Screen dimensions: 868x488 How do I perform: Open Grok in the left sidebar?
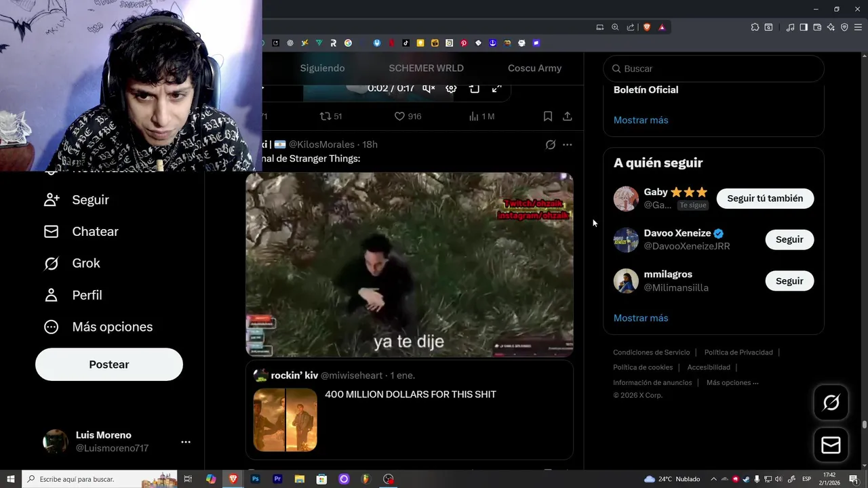[x=71, y=264]
